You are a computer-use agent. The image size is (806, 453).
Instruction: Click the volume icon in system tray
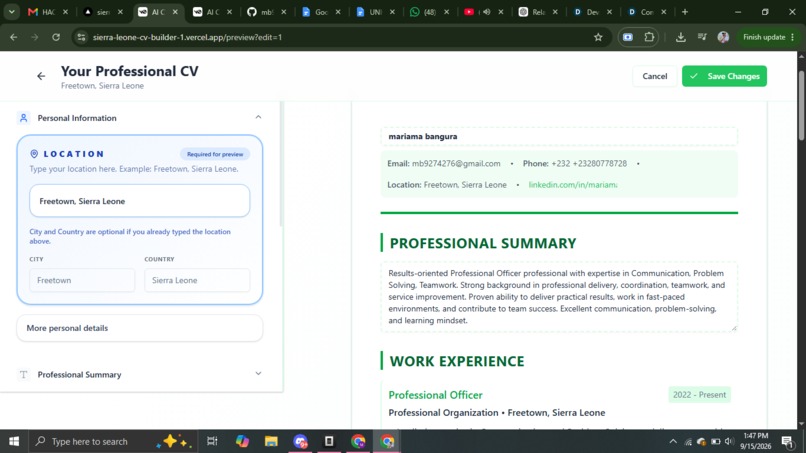coord(729,441)
